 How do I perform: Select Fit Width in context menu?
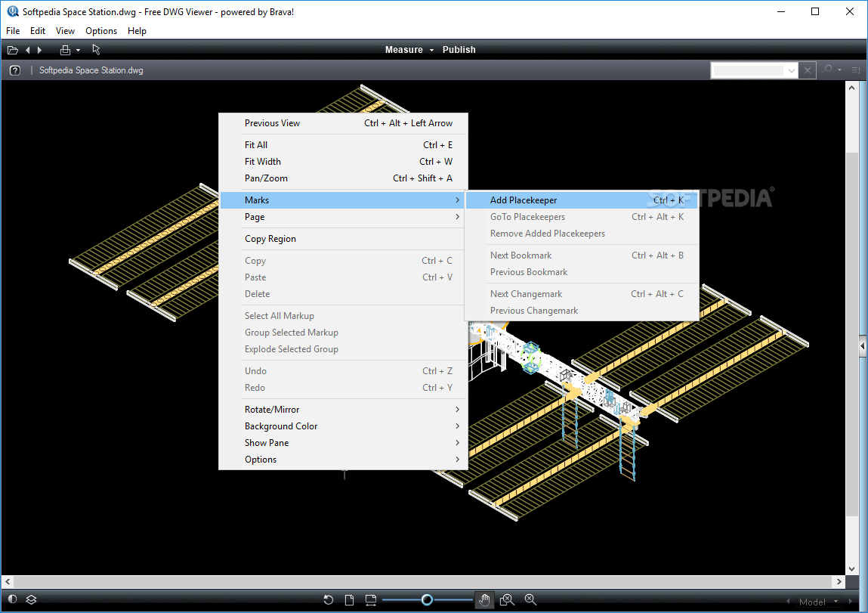pos(343,161)
